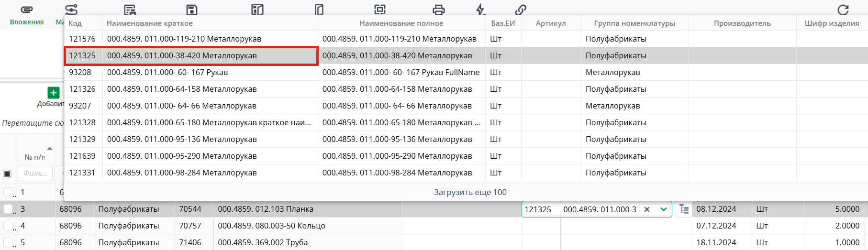Click the lightning bolt action icon

click(480, 10)
